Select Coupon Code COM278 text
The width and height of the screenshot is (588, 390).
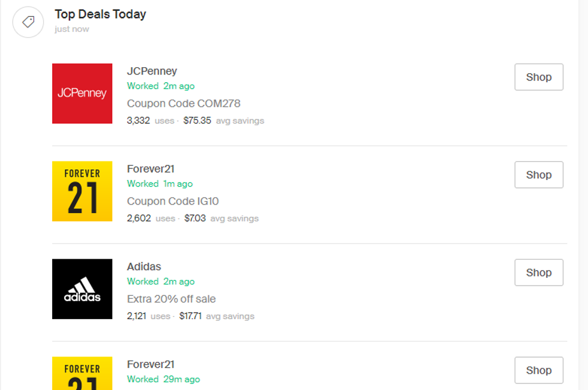[x=184, y=103]
